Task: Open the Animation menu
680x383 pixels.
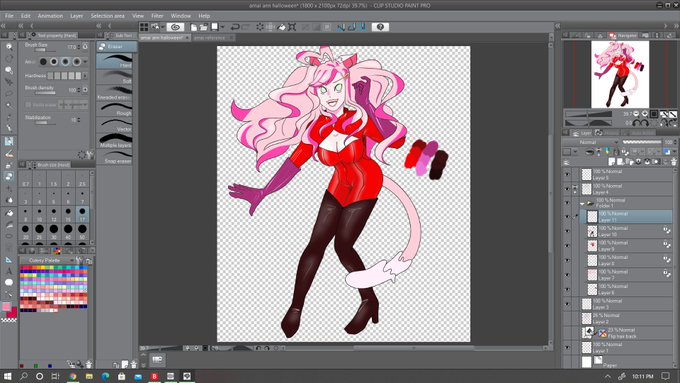Action: tap(50, 16)
